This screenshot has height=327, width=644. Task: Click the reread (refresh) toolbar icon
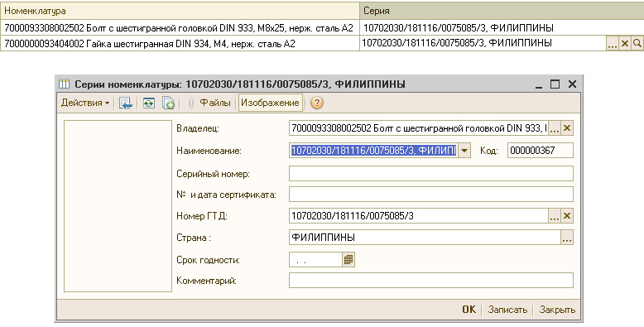click(149, 103)
